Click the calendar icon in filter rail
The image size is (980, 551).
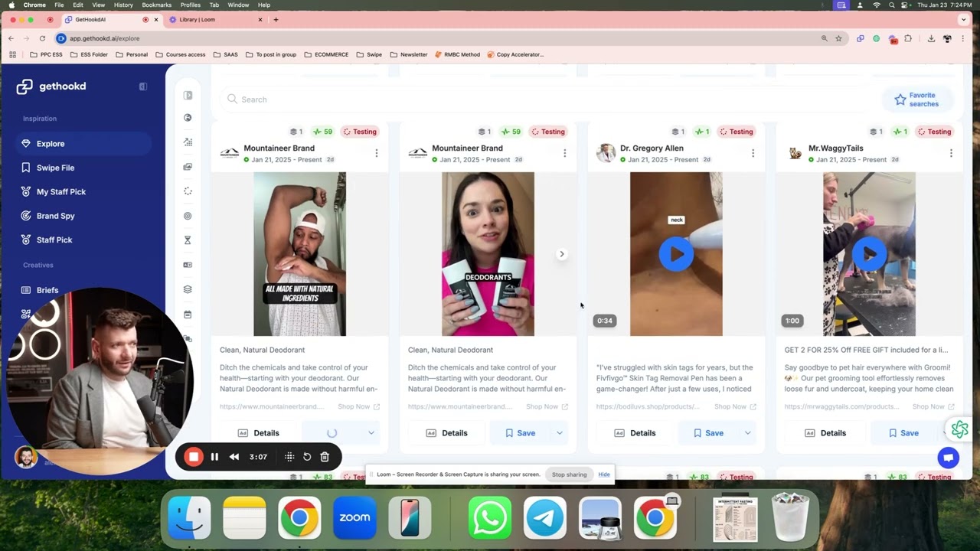[x=188, y=315]
